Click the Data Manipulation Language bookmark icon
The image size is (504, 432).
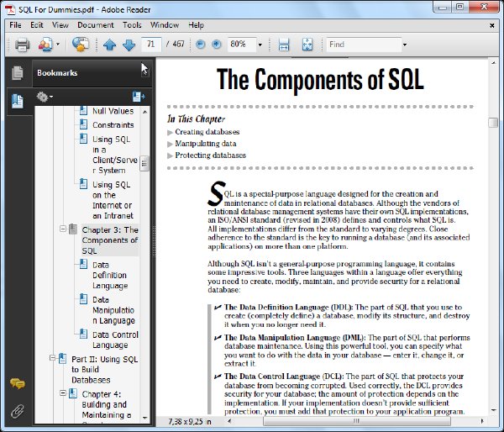click(83, 299)
